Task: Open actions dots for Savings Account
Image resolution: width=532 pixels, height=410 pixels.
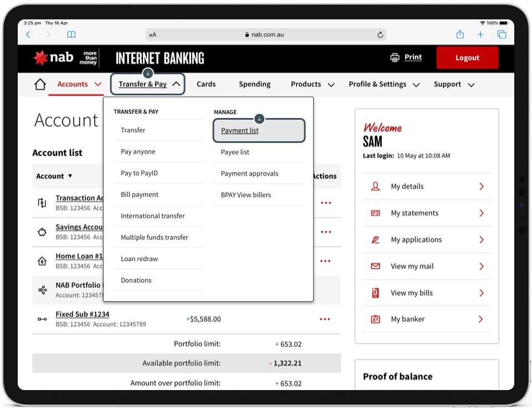Action: pyautogui.click(x=326, y=232)
